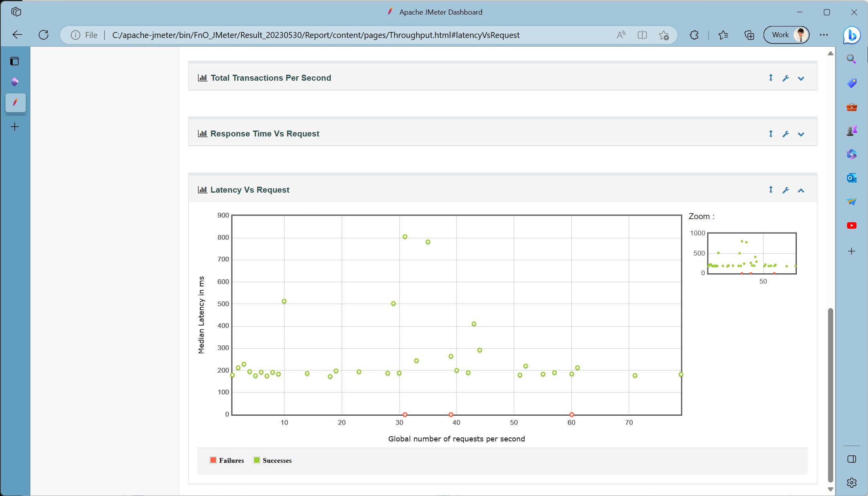
Task: Open split screen view
Action: 642,35
